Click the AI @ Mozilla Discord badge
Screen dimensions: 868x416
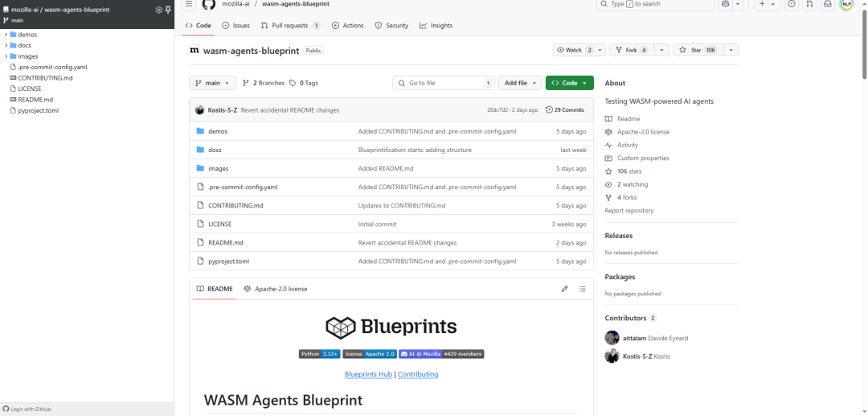click(x=441, y=353)
